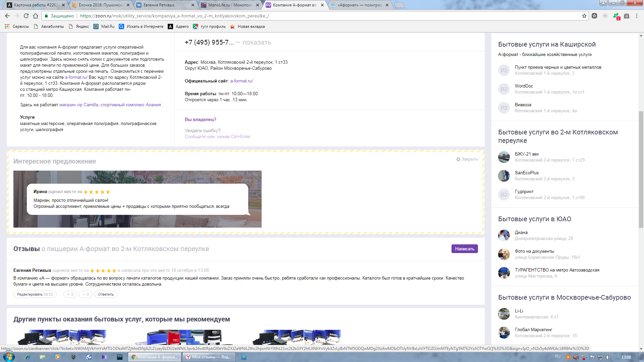Open WordDoc listing
This screenshot has height=362, width=644.
524,86
